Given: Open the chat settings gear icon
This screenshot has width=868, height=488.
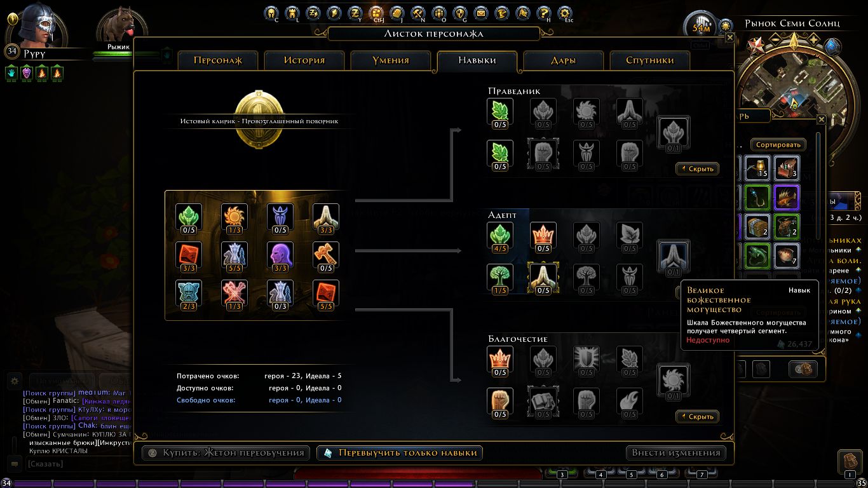Looking at the screenshot, I should point(13,381).
